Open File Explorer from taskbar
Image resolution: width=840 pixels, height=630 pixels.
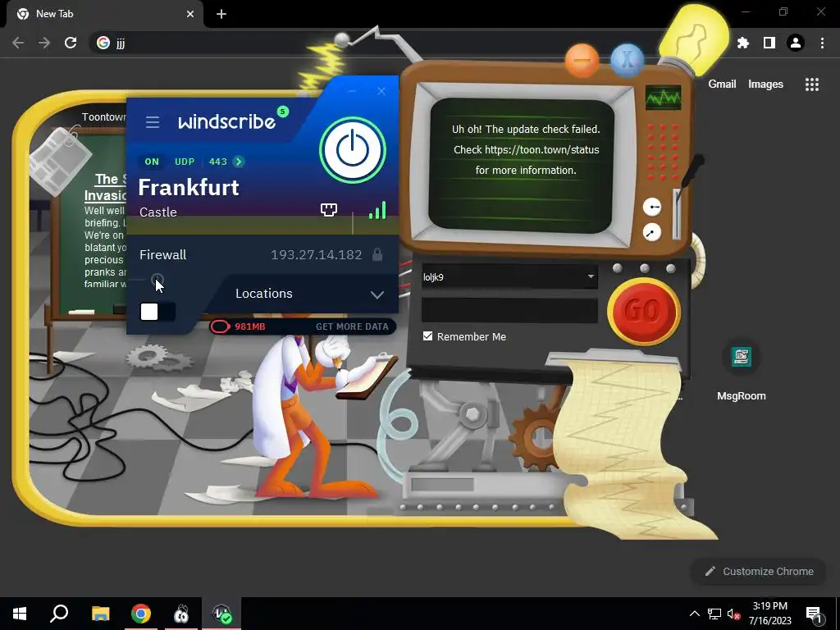pyautogui.click(x=100, y=614)
